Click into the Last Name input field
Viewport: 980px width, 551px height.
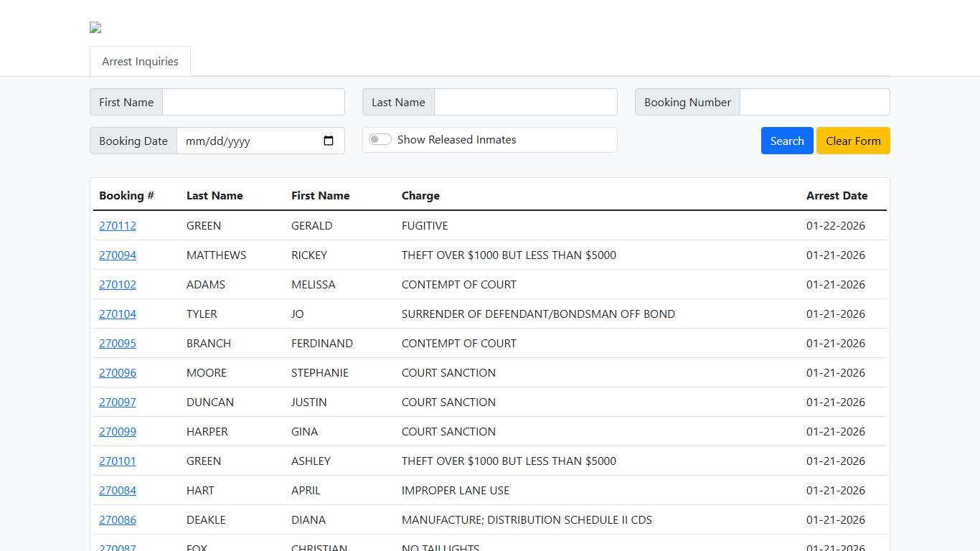pyautogui.click(x=526, y=102)
